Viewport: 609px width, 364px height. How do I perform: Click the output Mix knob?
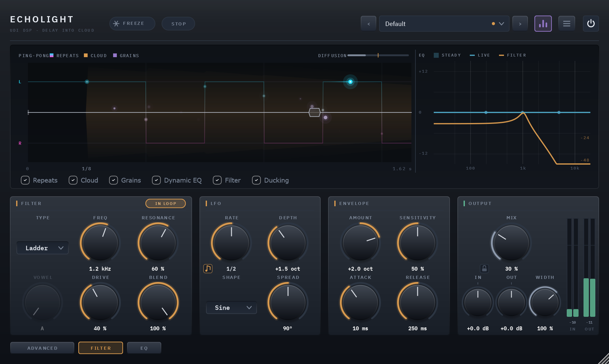(x=511, y=243)
